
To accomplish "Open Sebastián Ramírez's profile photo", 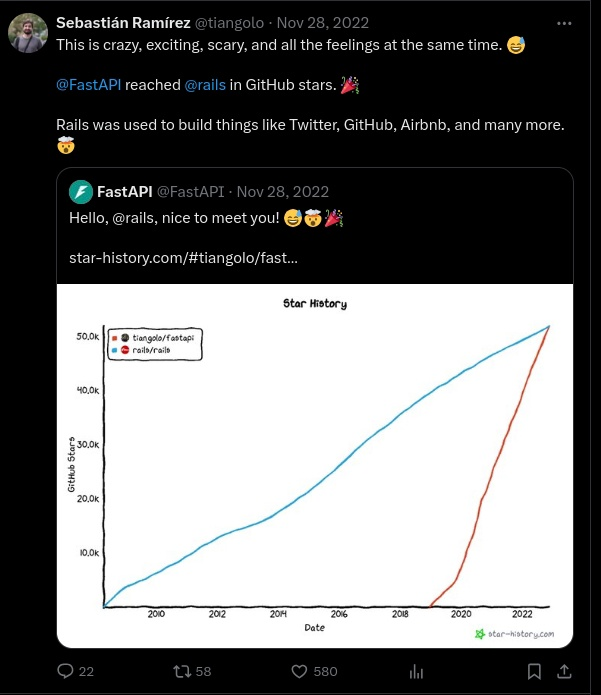I will tap(28, 34).
